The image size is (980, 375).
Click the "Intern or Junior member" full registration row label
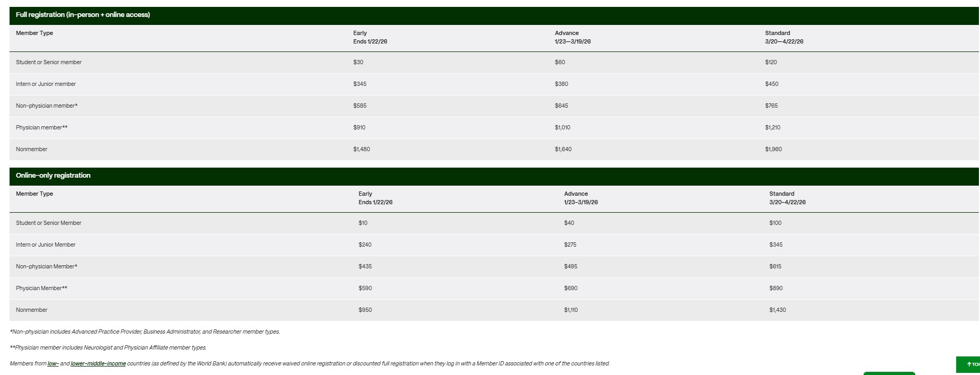[46, 84]
